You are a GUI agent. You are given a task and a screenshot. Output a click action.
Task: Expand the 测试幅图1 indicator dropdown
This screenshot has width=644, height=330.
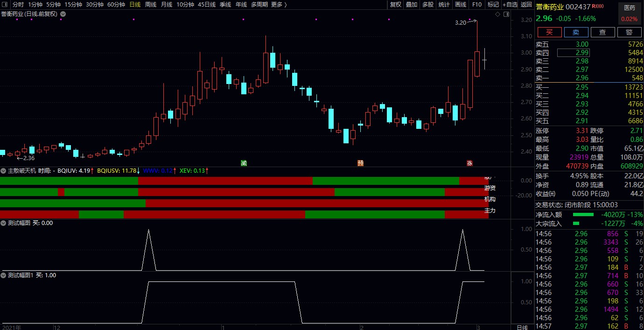pyautogui.click(x=4, y=275)
